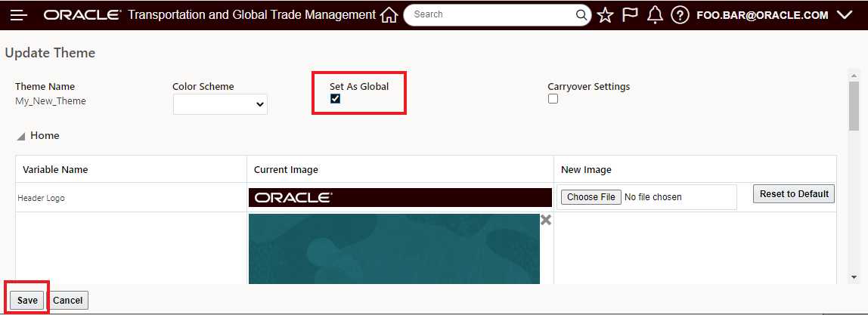This screenshot has width=868, height=315.
Task: Click the Header Logo row label
Action: pyautogui.click(x=41, y=197)
